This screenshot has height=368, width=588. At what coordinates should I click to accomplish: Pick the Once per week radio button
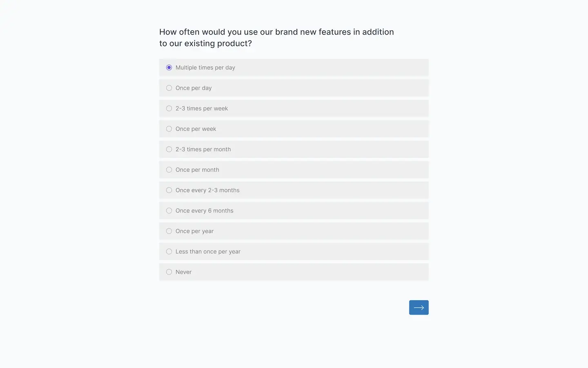click(169, 129)
